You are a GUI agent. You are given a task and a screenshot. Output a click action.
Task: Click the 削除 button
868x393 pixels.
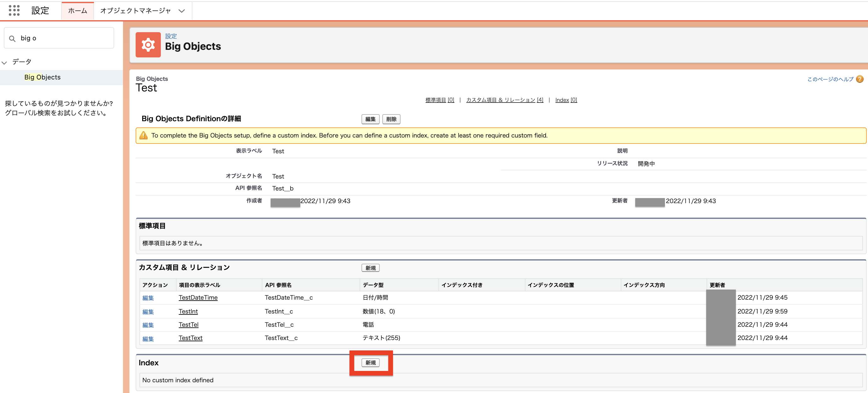(391, 119)
